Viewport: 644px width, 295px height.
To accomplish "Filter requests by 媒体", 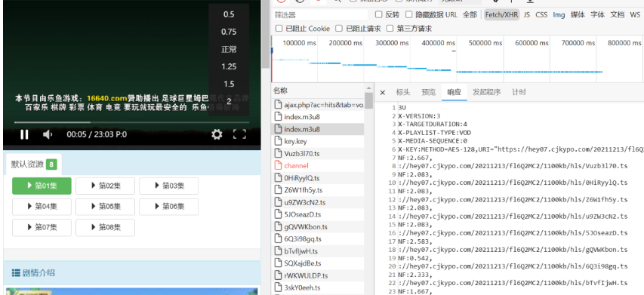I will (578, 15).
